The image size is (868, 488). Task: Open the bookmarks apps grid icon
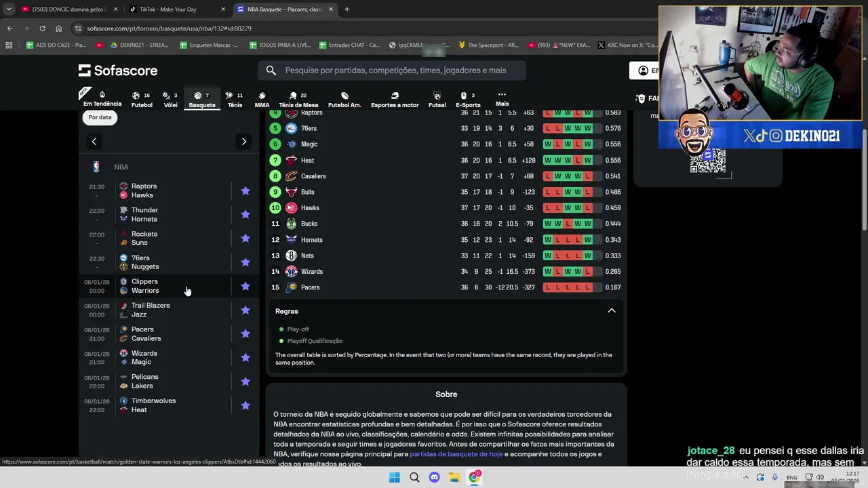[x=9, y=45]
